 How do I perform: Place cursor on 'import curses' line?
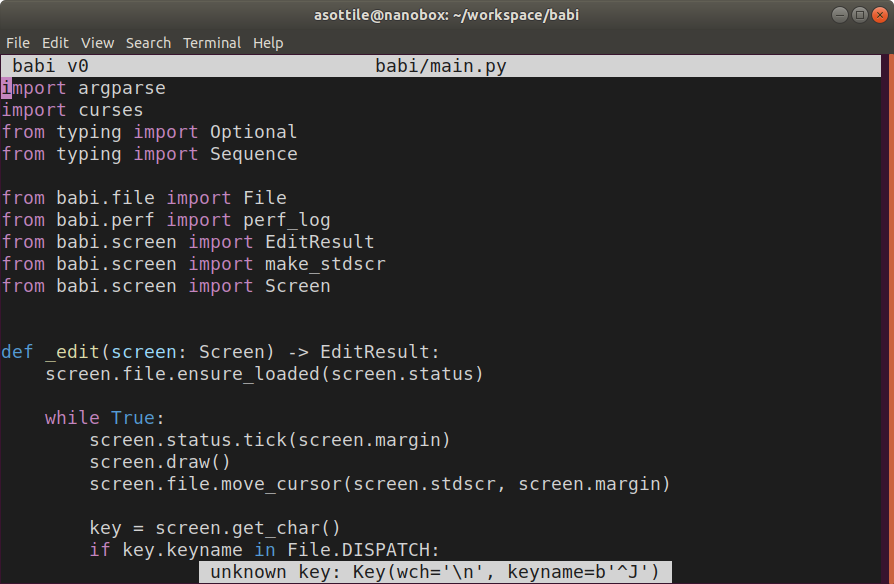(x=72, y=110)
